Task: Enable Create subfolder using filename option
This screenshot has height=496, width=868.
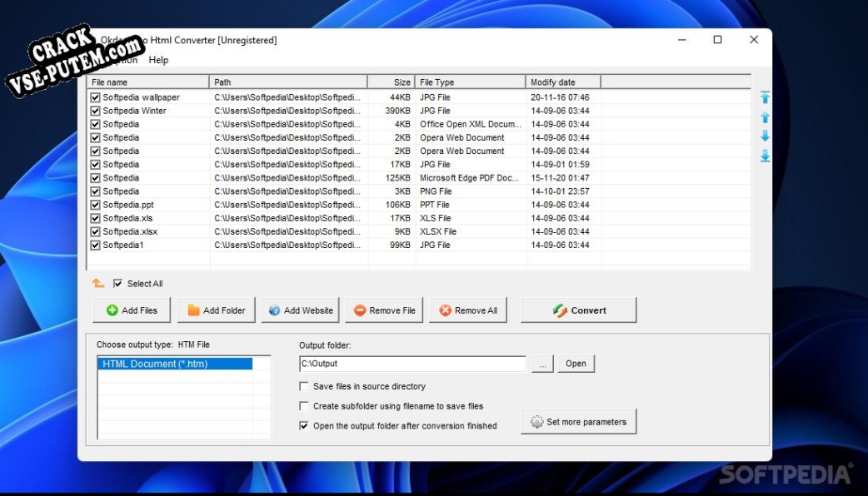Action: click(x=304, y=406)
